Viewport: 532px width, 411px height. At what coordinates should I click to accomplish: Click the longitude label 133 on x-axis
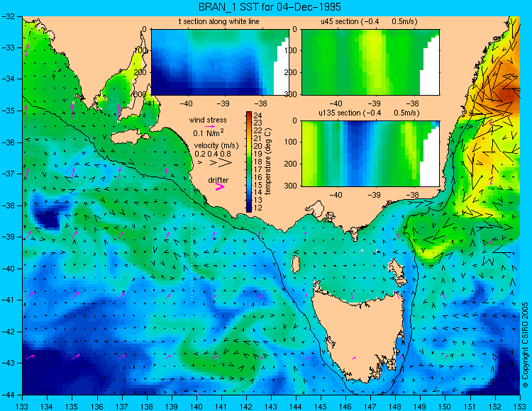(23, 407)
